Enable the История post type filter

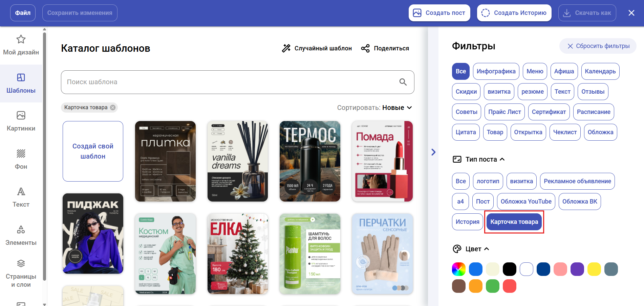tap(467, 222)
